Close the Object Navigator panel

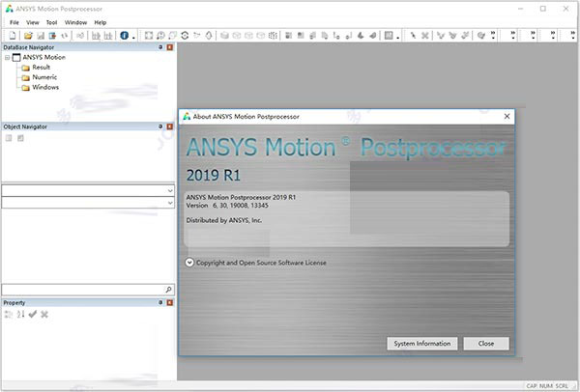pyautogui.click(x=170, y=126)
